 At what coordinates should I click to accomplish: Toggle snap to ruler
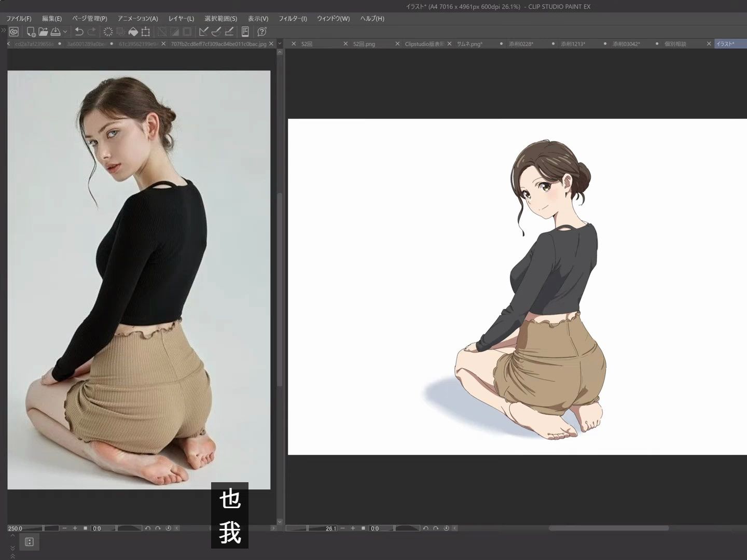coord(204,32)
